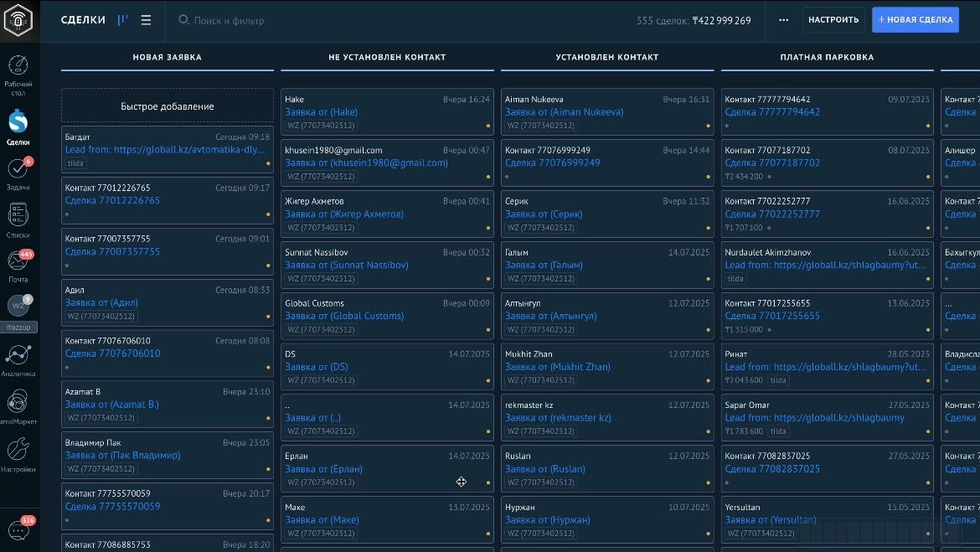
Task: Open the three-dots more menu
Action: point(784,20)
